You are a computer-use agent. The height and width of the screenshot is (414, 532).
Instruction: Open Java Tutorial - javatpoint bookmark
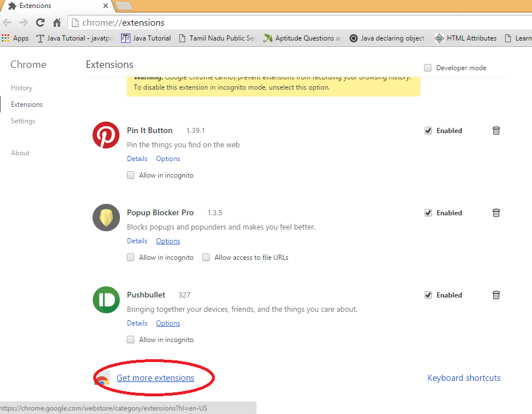click(75, 38)
